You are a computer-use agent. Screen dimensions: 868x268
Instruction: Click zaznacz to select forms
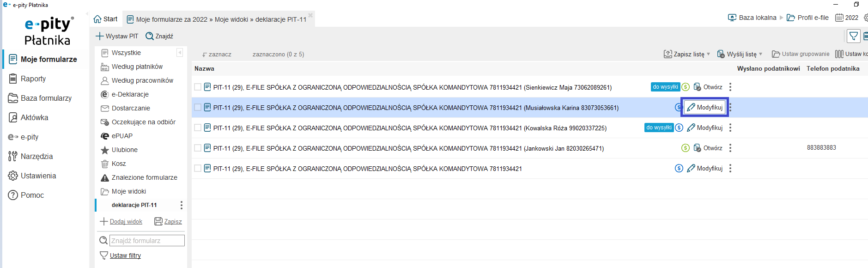click(x=217, y=54)
